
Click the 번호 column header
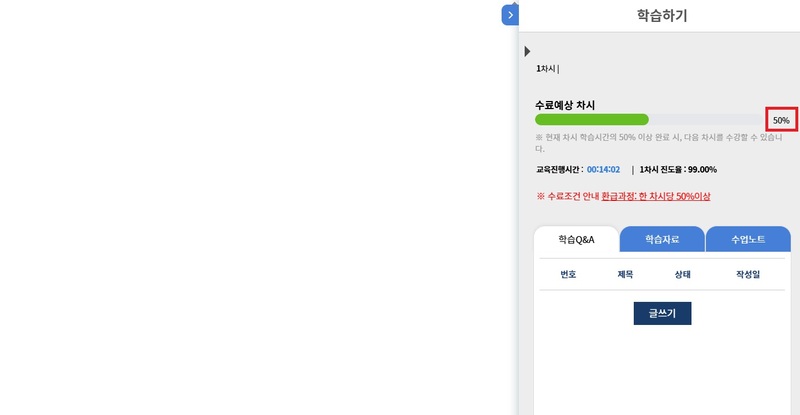568,274
